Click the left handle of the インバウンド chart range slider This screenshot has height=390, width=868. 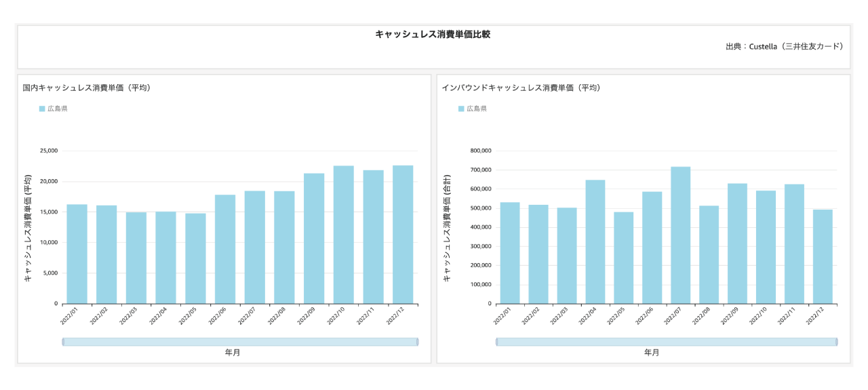pos(496,342)
